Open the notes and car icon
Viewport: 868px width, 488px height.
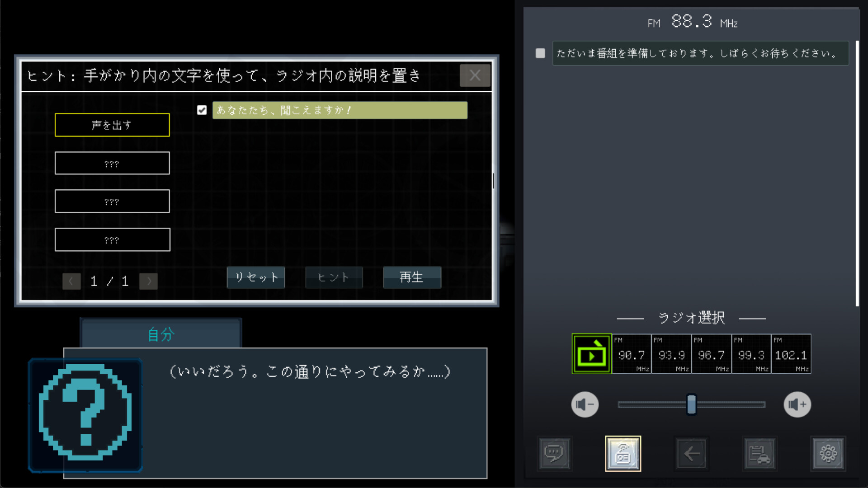pyautogui.click(x=759, y=453)
